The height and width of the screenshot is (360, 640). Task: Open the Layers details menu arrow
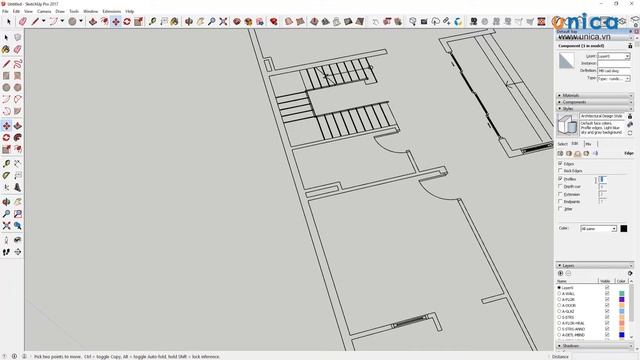point(630,273)
